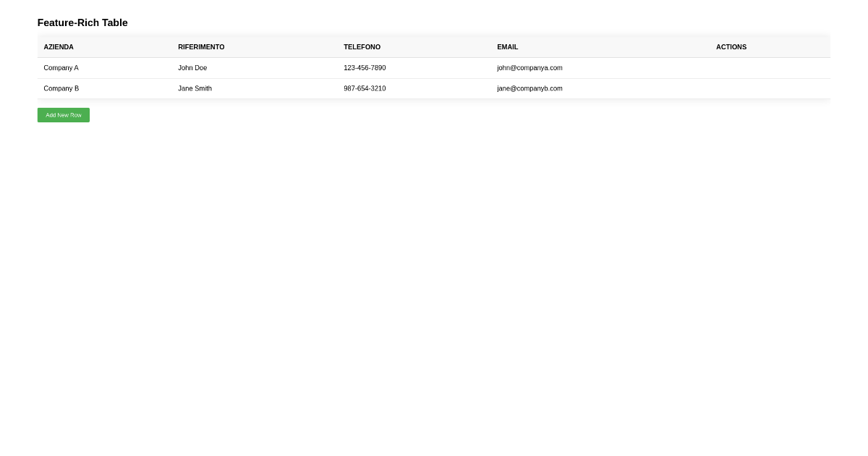Click the table header row

tap(433, 46)
